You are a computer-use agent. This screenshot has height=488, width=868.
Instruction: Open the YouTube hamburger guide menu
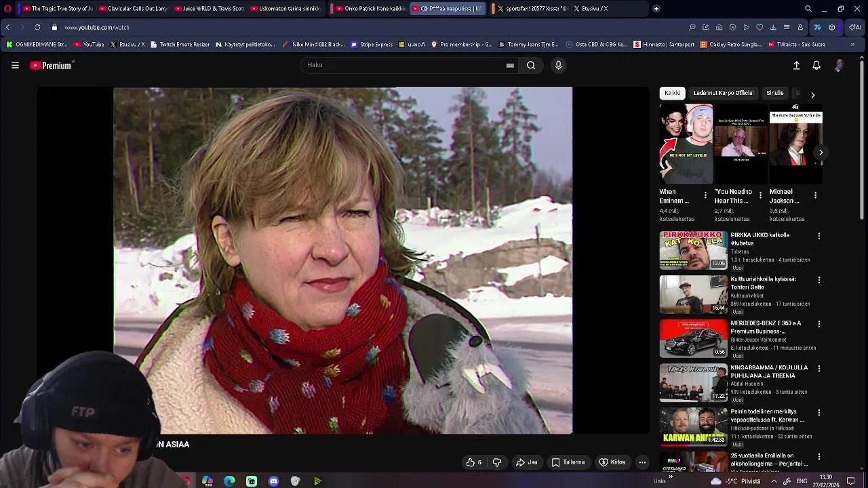coord(15,65)
